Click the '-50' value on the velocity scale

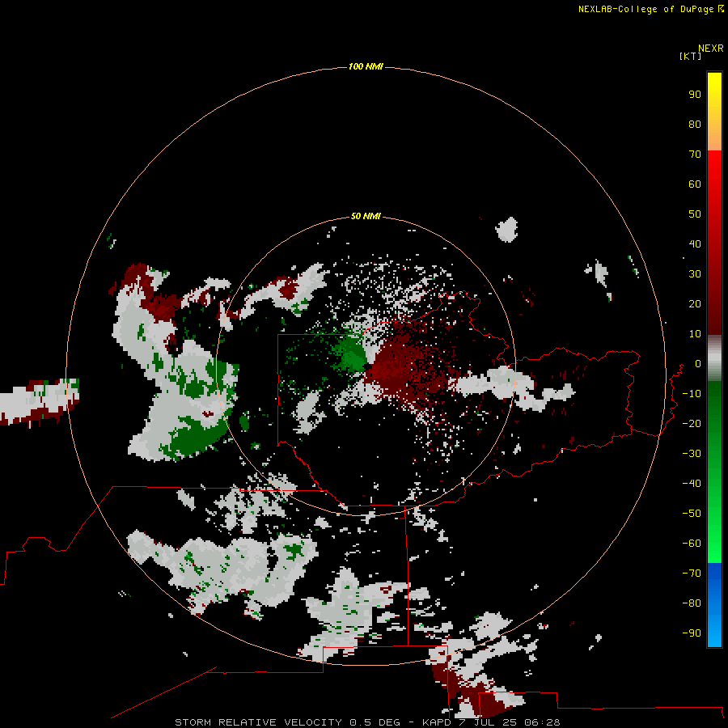pos(692,514)
